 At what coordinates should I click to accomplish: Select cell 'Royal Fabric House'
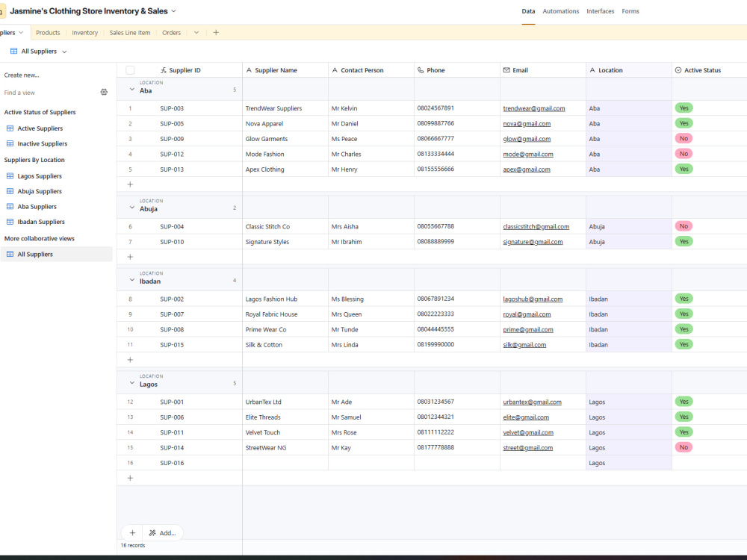285,314
